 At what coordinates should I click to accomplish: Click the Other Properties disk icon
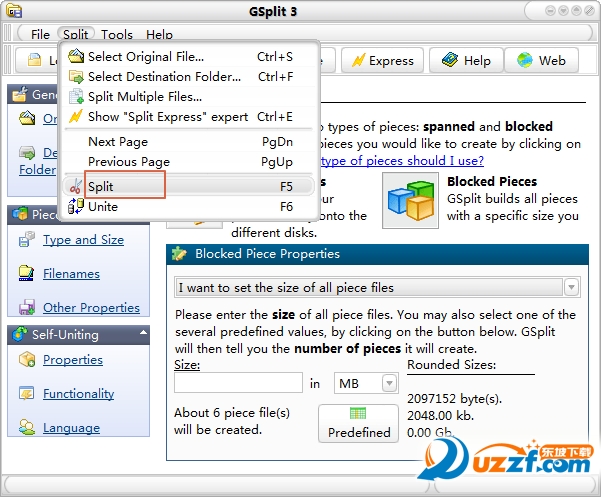27,307
